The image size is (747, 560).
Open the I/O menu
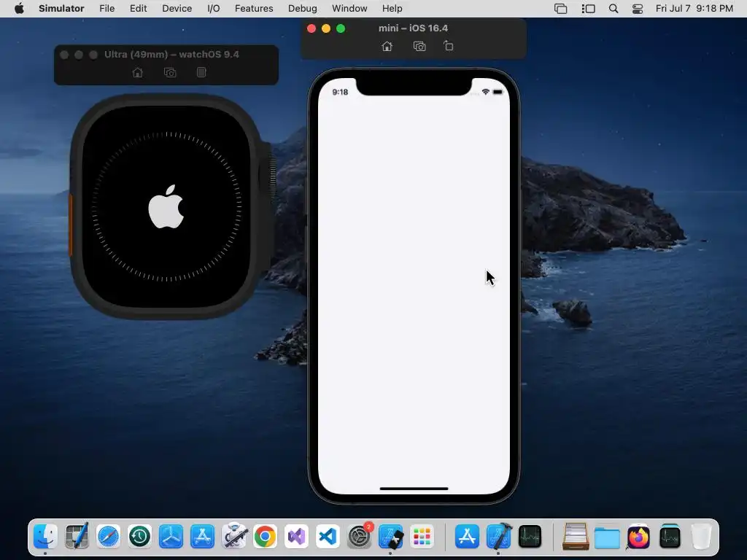[x=214, y=9]
